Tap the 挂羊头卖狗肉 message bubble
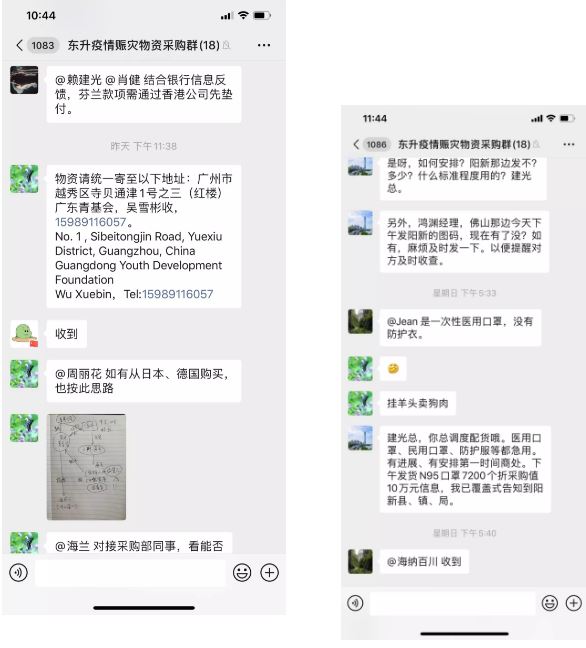 coord(418,403)
